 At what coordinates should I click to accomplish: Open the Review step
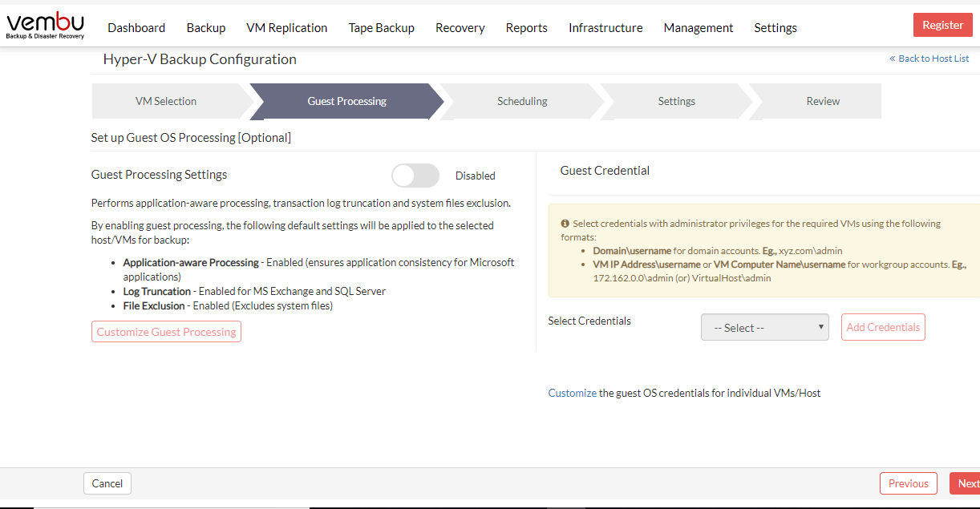823,101
